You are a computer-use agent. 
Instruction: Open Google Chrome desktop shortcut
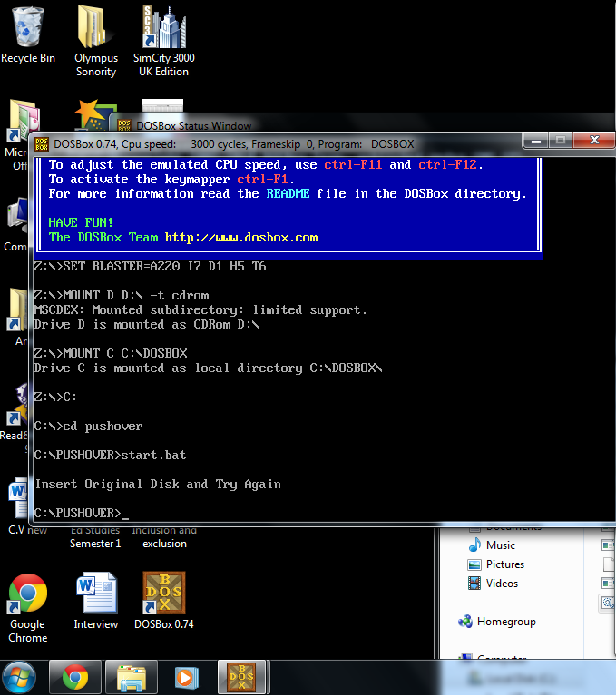[27, 595]
